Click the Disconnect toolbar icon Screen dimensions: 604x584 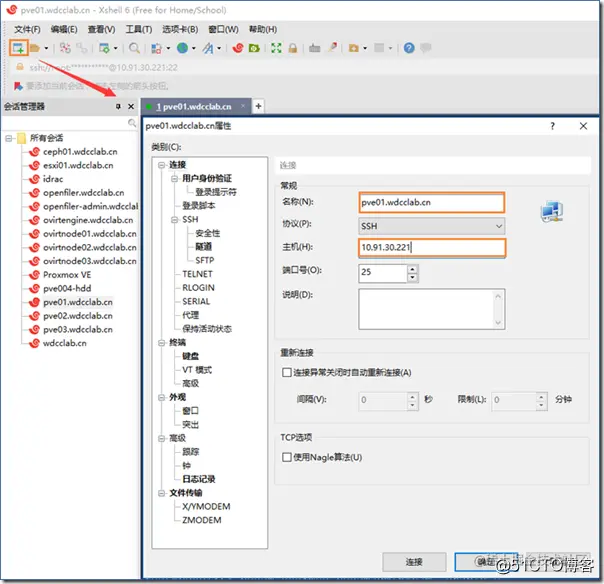(x=81, y=48)
